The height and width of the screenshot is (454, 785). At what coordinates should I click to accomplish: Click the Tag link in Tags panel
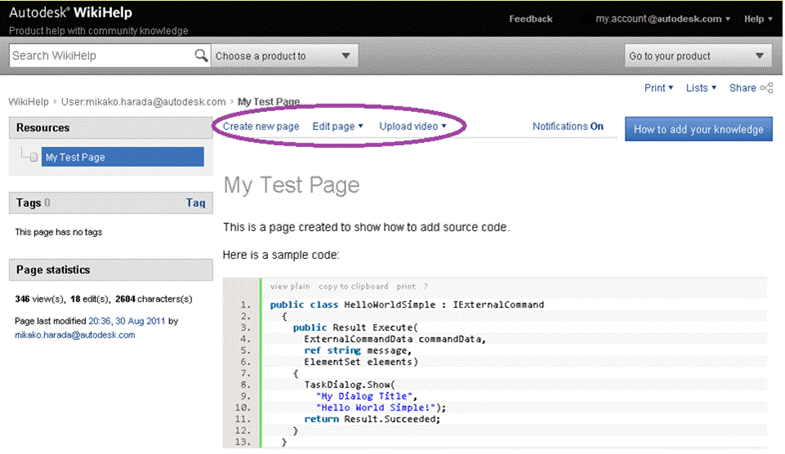[x=196, y=203]
